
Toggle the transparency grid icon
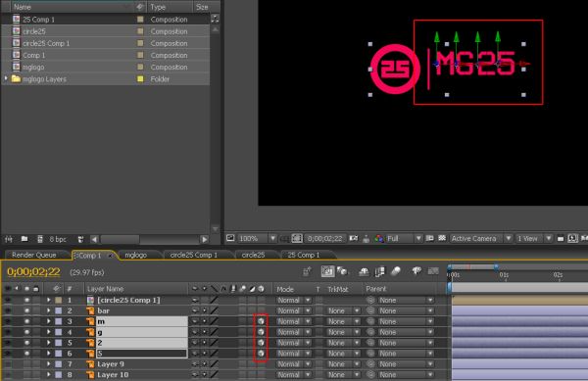coord(442,238)
